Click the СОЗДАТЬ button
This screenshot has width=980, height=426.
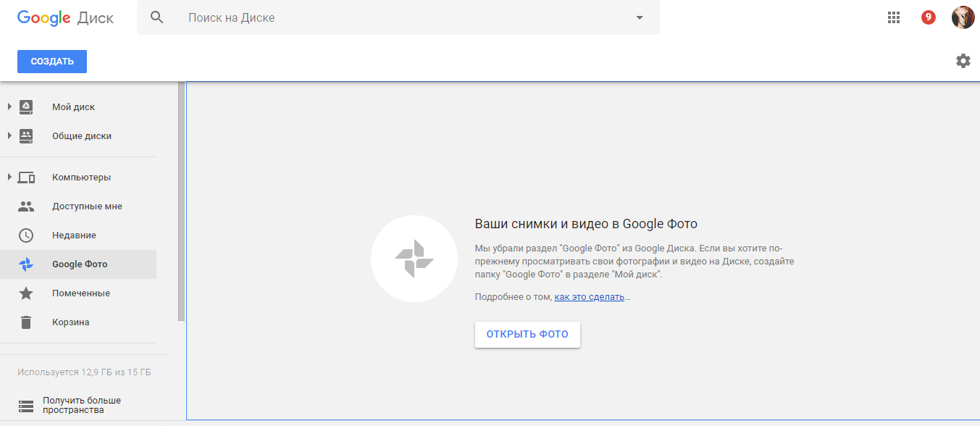coord(51,61)
